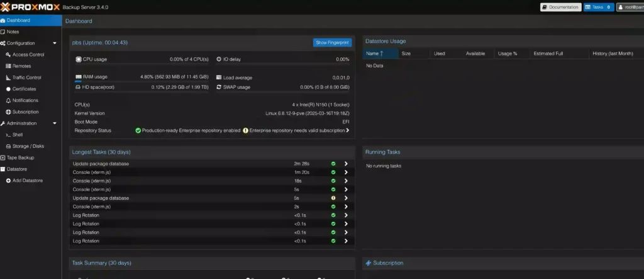Click the Estimated Full column header
The width and height of the screenshot is (644, 279).
pos(559,54)
